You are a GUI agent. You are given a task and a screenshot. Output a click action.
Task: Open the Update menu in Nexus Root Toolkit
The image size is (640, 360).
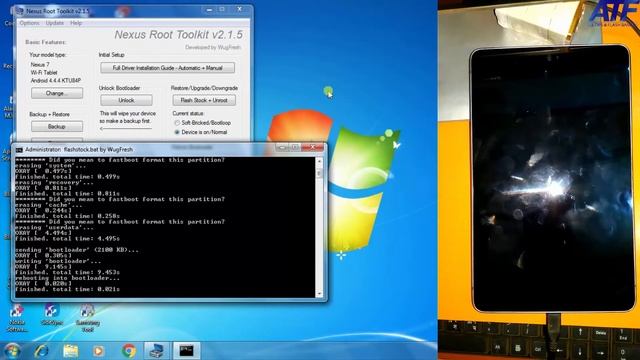[54, 23]
